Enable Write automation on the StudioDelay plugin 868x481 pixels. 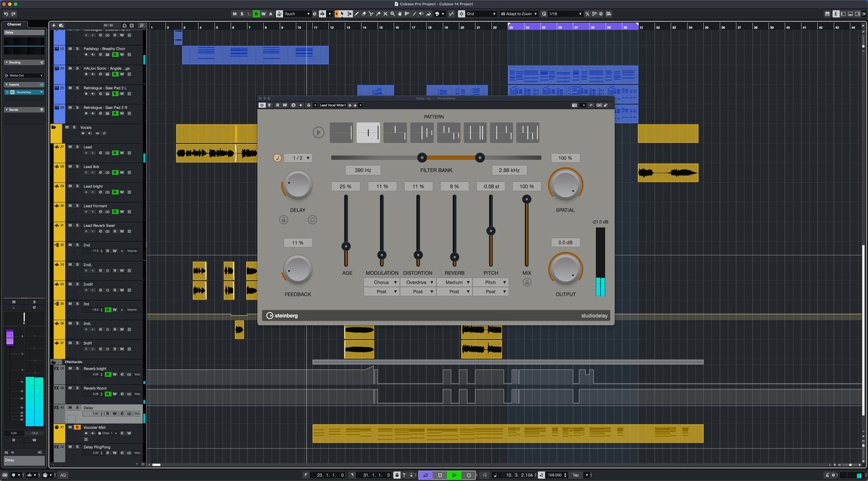284,105
